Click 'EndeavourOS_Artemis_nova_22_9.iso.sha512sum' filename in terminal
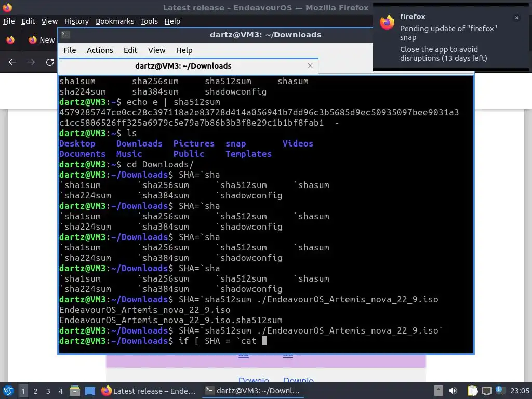This screenshot has height=399, width=532. pos(171,320)
